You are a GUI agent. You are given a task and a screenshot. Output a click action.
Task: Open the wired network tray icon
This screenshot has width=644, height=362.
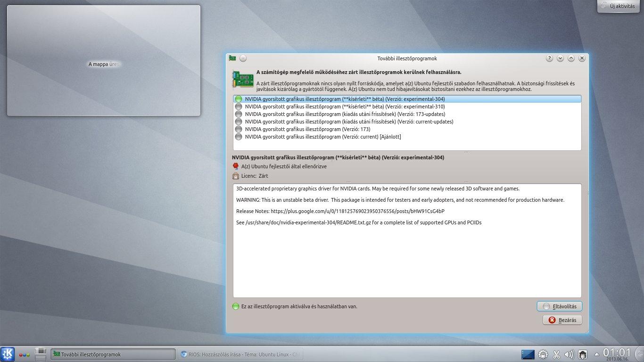click(583, 354)
